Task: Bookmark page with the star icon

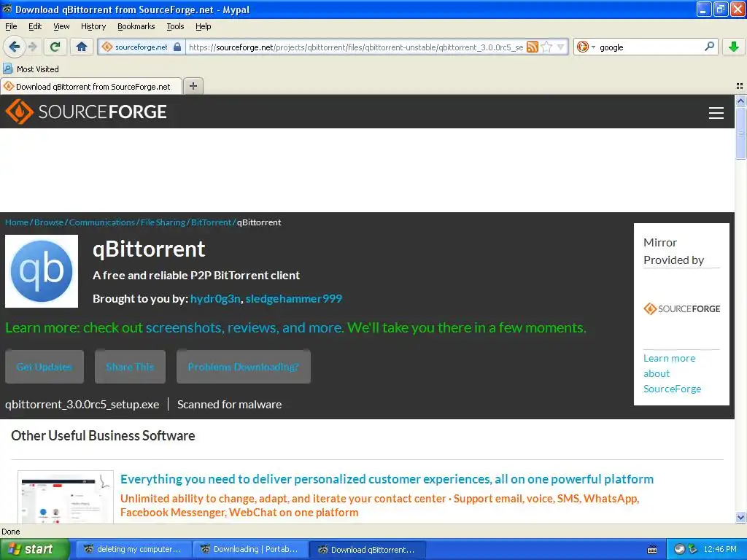Action: coord(546,47)
